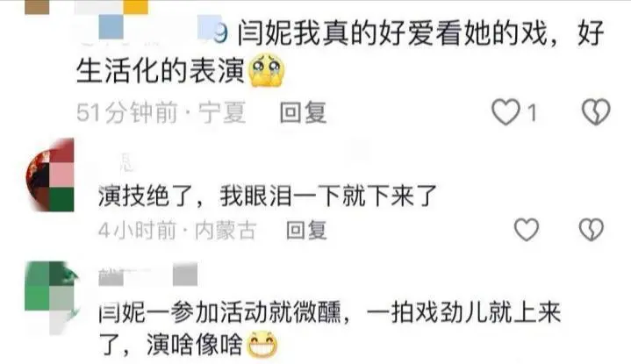Select the comment text 闫妮我真的好爱看她的戏
This screenshot has height=364, width=631.
point(392,33)
